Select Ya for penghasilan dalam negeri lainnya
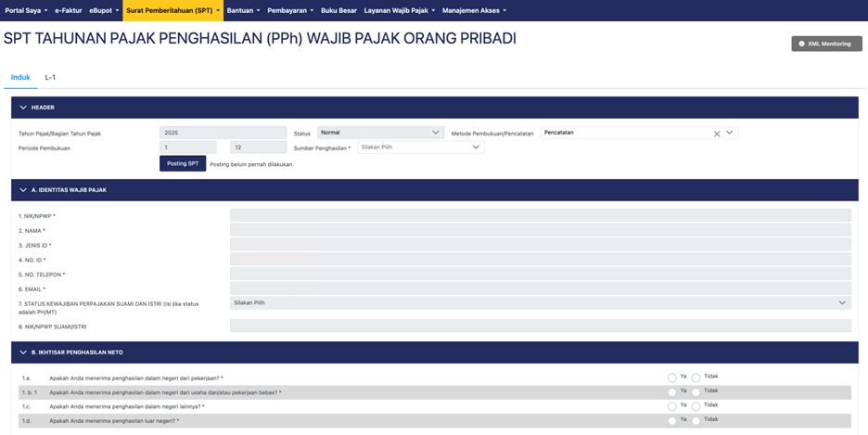Viewport: 868px width, 435px height. coord(672,407)
